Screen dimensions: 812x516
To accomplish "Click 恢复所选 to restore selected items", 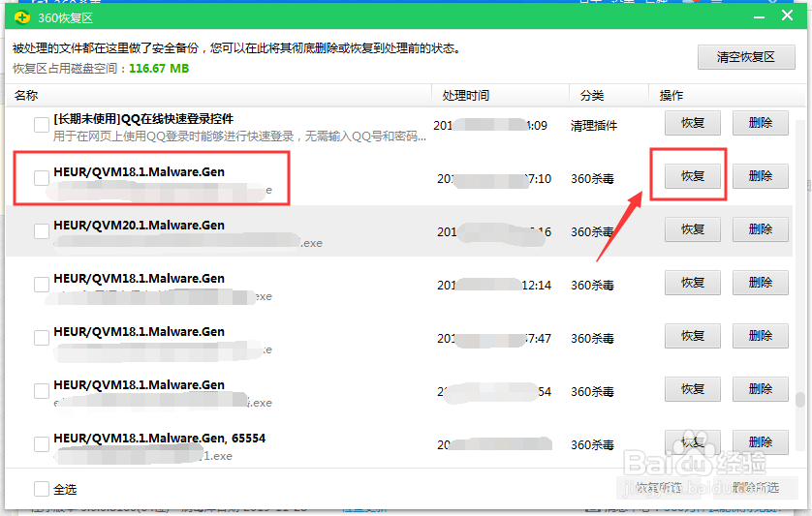I will [659, 488].
